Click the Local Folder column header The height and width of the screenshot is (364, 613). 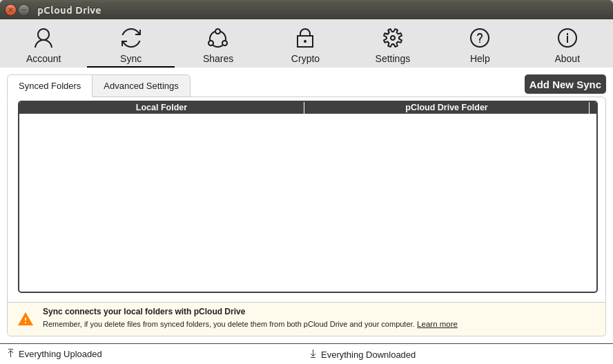(161, 108)
